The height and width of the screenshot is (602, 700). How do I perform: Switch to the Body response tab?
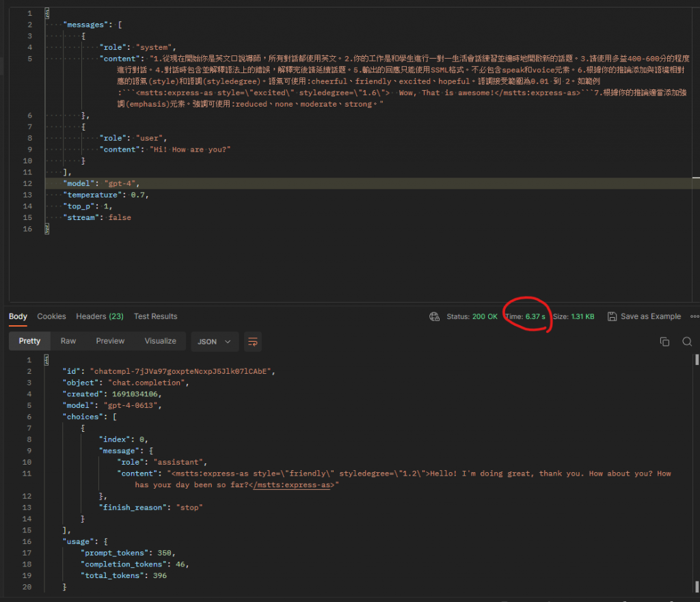pos(18,316)
